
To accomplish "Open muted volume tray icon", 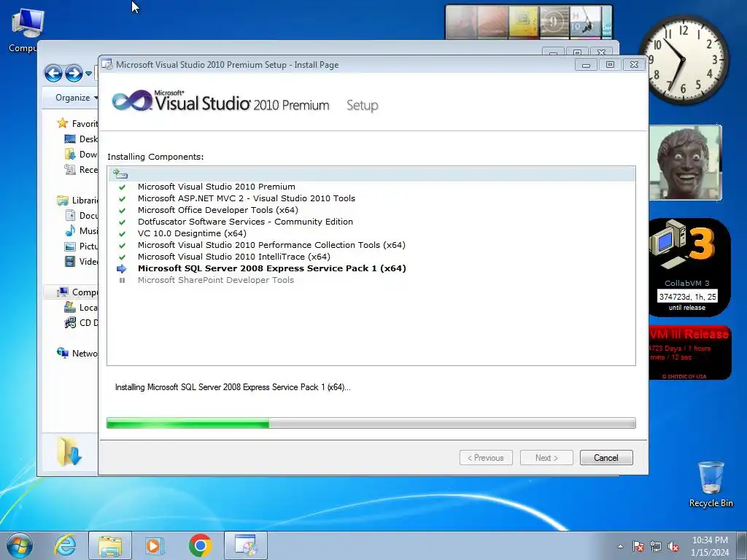I will coord(673,546).
